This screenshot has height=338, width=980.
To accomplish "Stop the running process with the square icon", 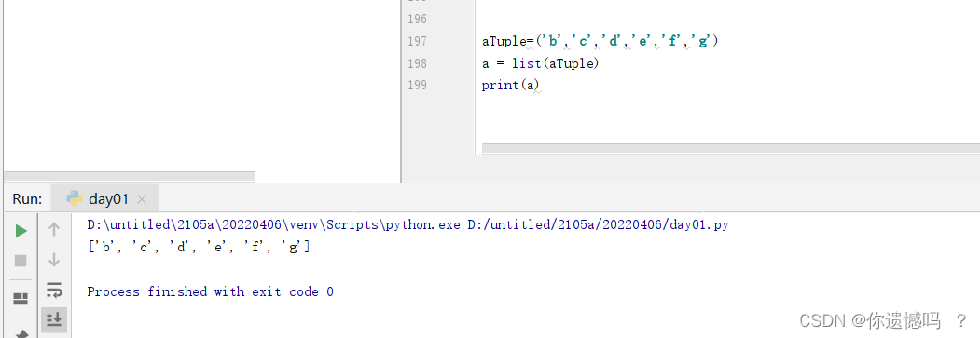I will click(x=21, y=260).
